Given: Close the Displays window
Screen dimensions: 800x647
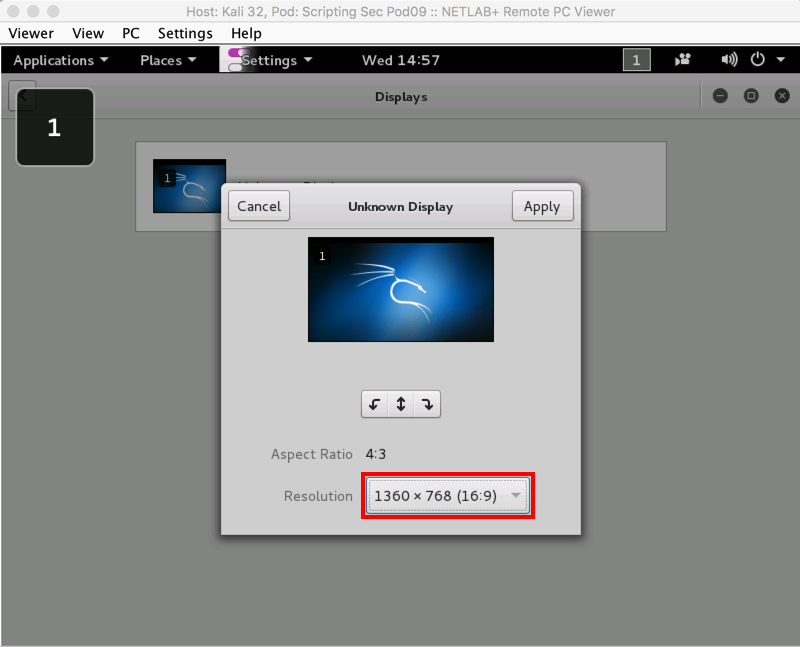Looking at the screenshot, I should [x=782, y=95].
